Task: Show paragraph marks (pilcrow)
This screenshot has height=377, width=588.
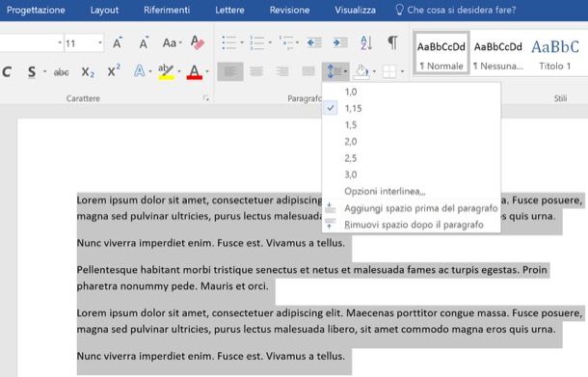Action: click(392, 42)
